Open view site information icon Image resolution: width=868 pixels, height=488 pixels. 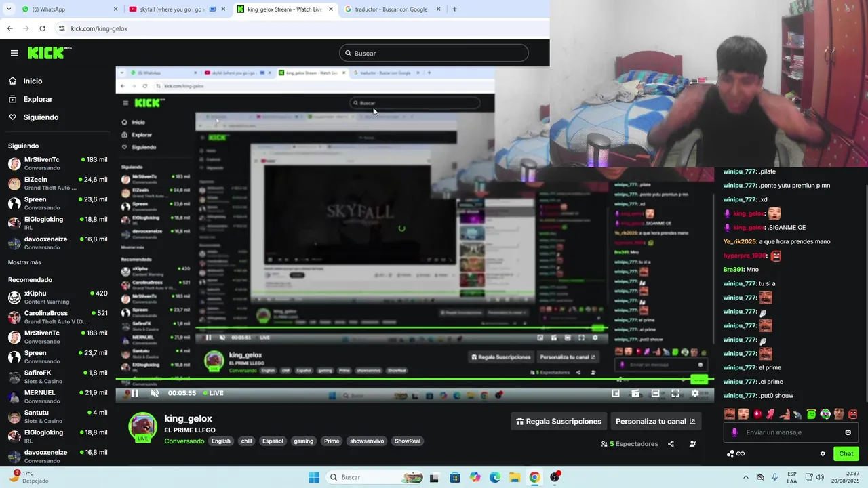tap(62, 28)
